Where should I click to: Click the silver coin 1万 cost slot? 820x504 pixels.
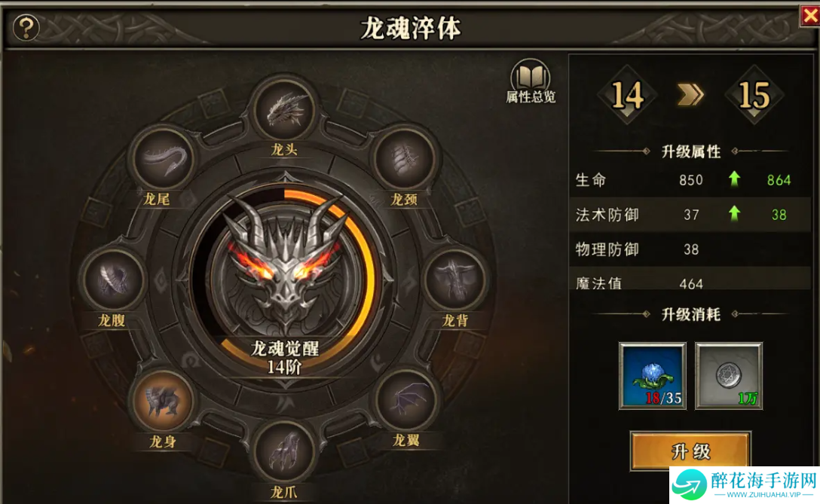pos(729,375)
